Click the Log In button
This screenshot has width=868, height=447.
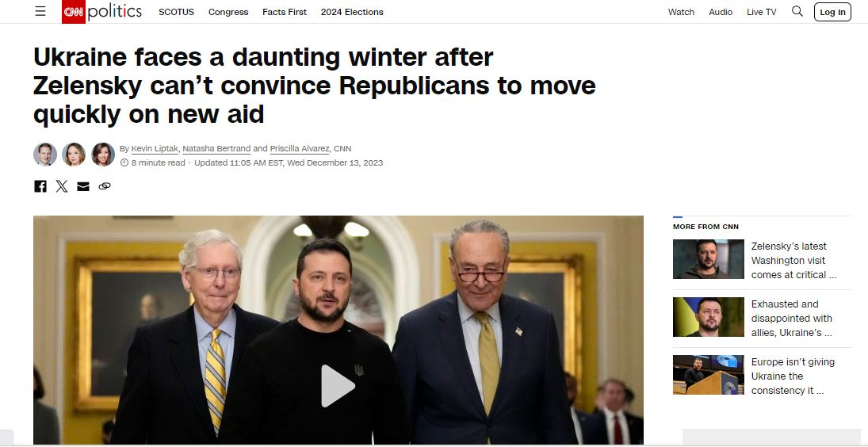click(x=832, y=12)
